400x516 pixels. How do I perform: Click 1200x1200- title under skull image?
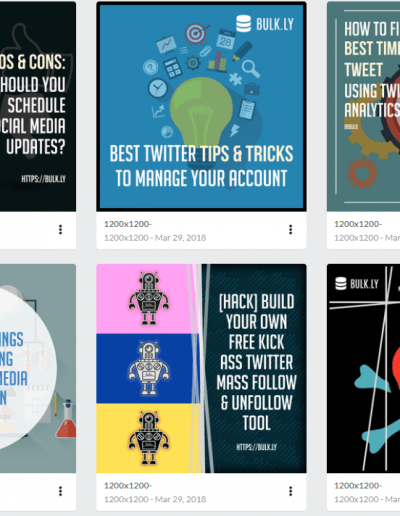coord(358,486)
